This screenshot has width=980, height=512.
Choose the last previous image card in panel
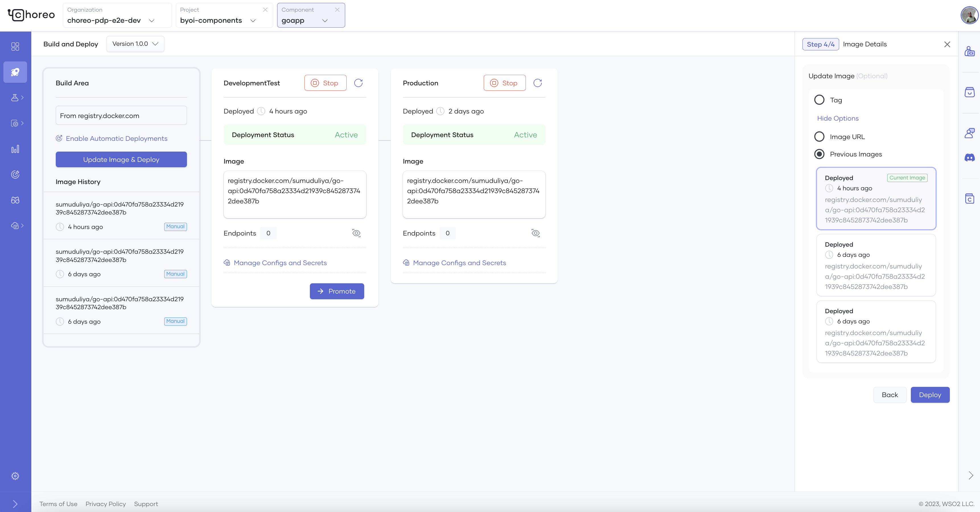coord(876,332)
